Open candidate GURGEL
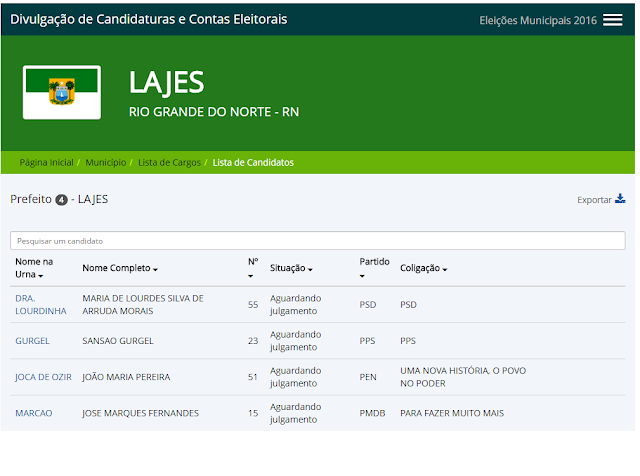This screenshot has width=640, height=476. (32, 341)
